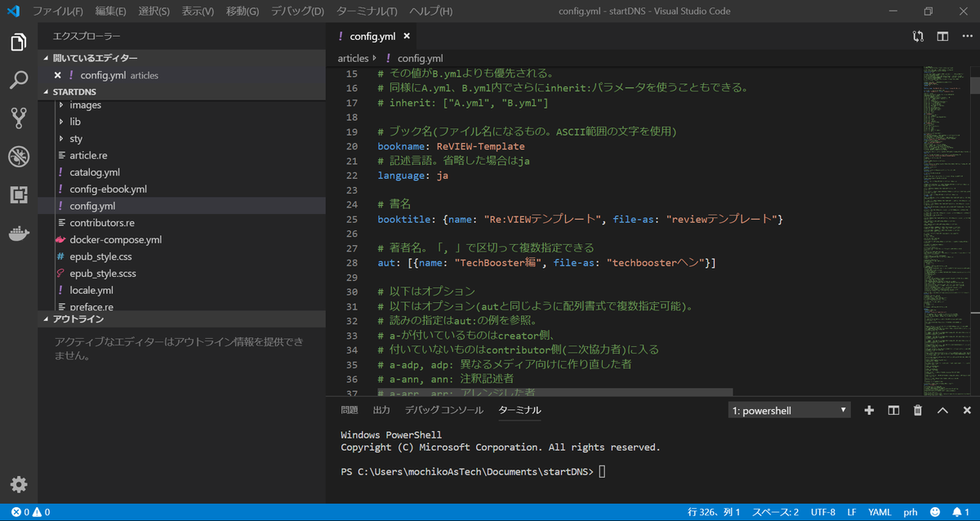Click the prh status bar item
This screenshot has width=980, height=521.
[x=911, y=513]
